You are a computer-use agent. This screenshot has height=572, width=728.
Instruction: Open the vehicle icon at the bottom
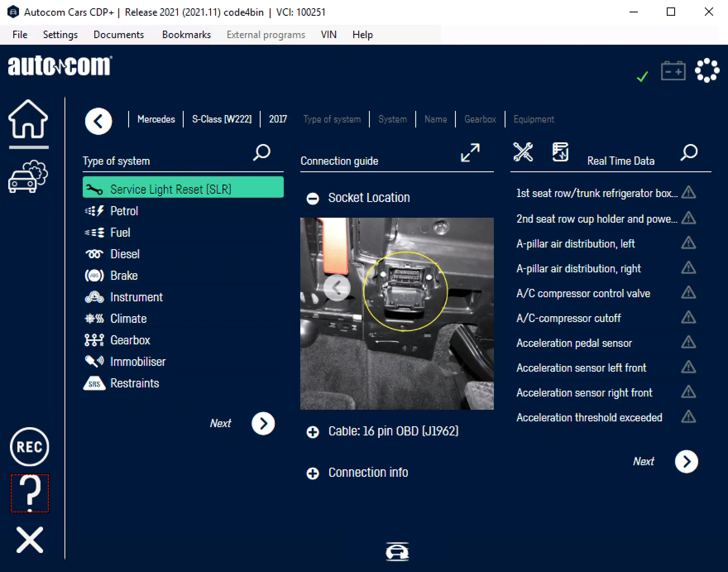tap(398, 552)
